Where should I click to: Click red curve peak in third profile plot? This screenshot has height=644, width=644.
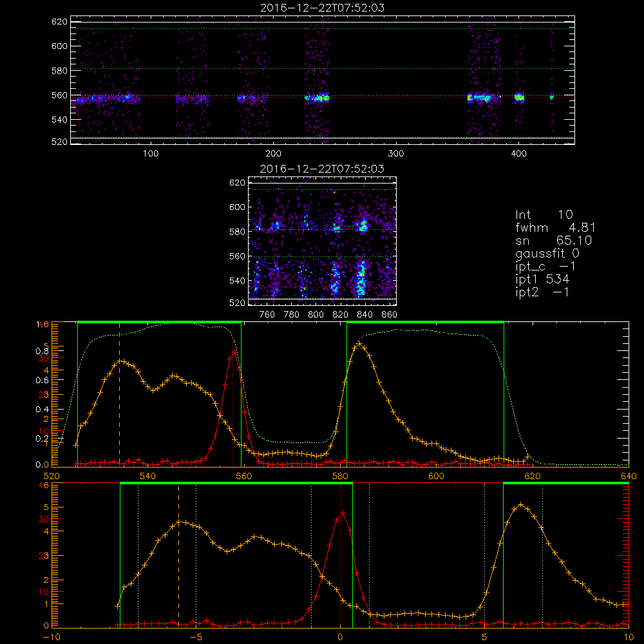(x=234, y=352)
